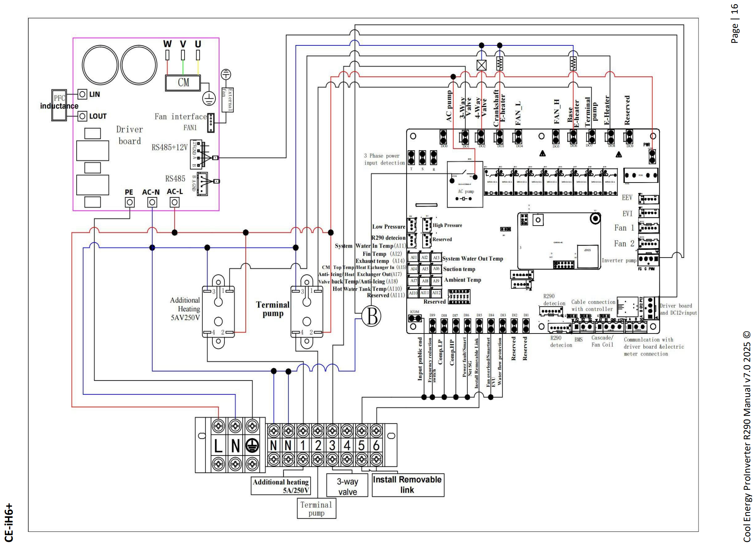Click the AC pump relay box on mainboard
This screenshot has height=558, width=756.
(x=465, y=185)
